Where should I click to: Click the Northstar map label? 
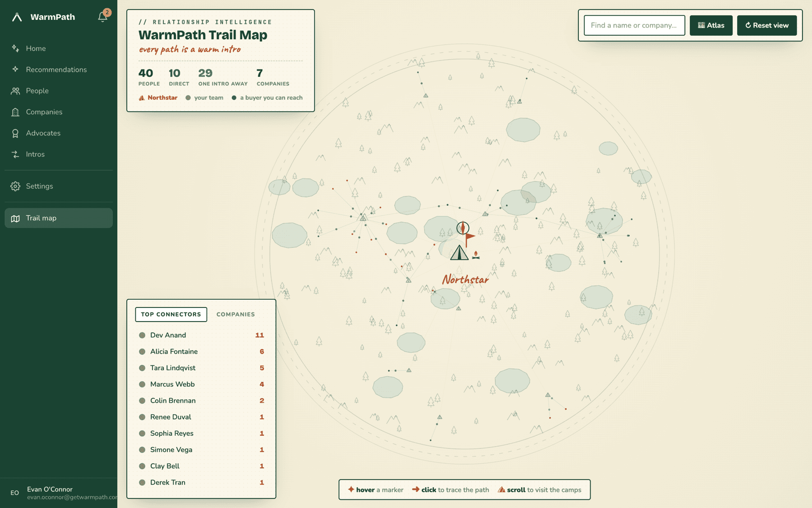tap(465, 280)
